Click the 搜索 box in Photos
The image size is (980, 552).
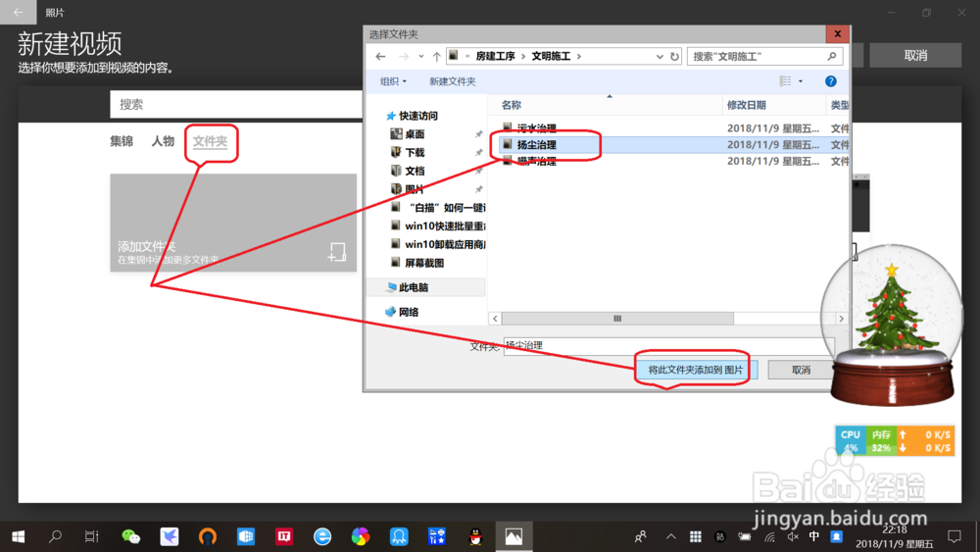(236, 104)
